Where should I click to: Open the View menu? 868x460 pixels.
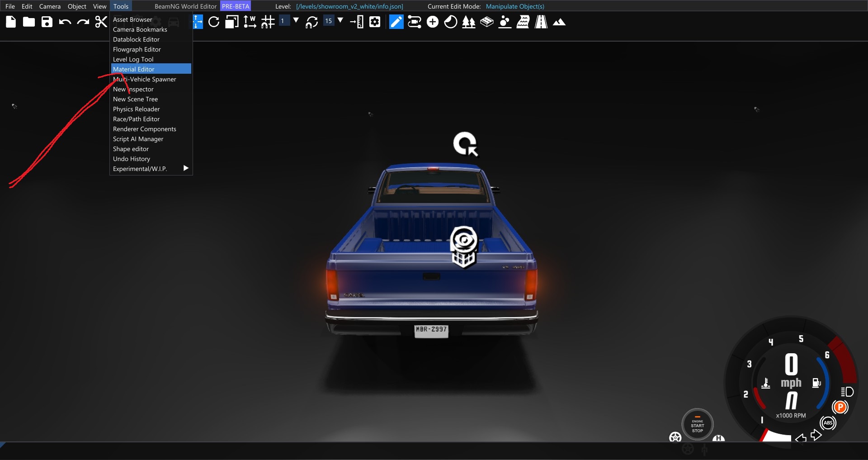tap(99, 6)
